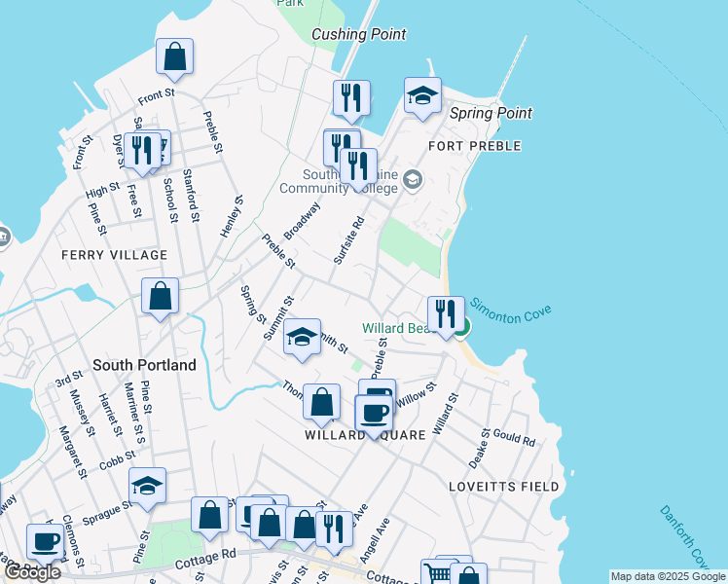This screenshot has width=728, height=584.
Task: Select the restaurant marker below Cushing Point
Action: point(351,98)
